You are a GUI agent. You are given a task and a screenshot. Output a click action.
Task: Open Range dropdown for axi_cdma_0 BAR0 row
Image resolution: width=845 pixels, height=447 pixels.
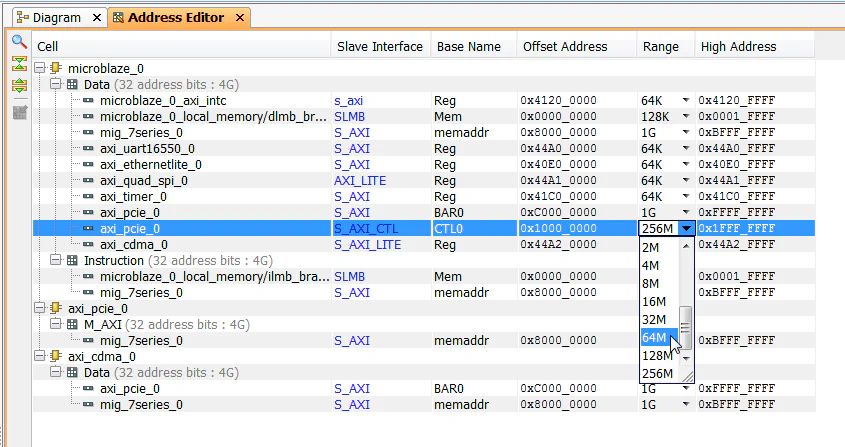click(685, 388)
